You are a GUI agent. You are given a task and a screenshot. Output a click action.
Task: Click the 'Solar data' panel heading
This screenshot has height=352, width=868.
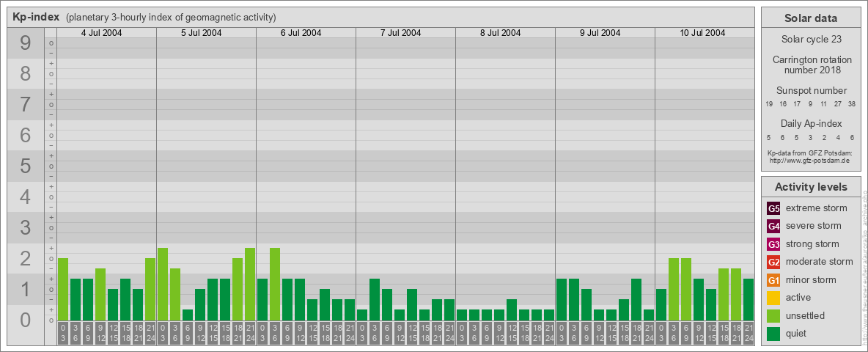[x=811, y=18]
